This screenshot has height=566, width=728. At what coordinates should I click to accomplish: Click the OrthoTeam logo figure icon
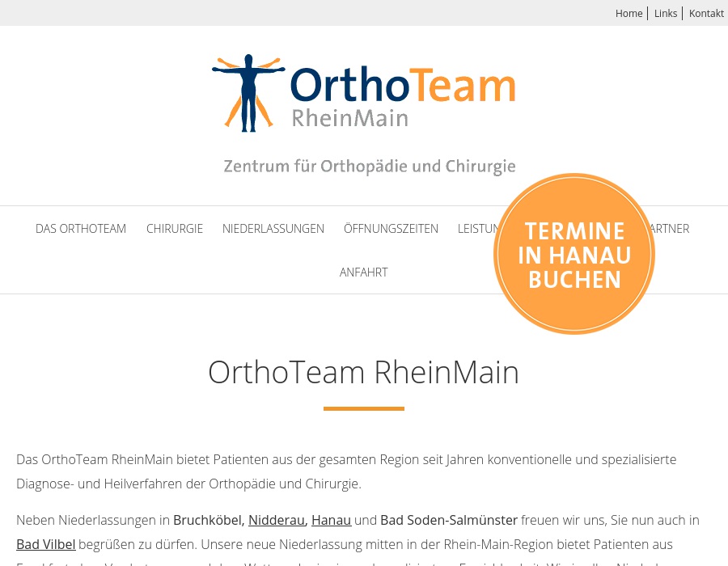point(248,91)
